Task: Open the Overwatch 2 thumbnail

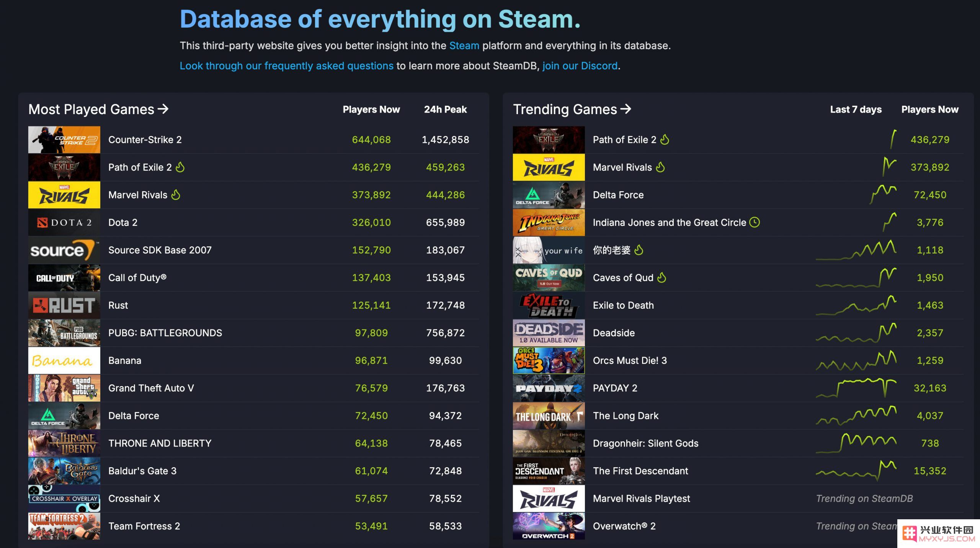Action: [549, 526]
